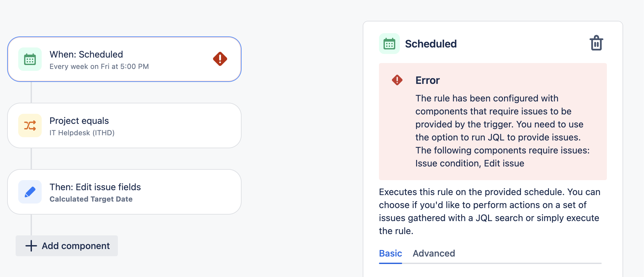The image size is (644, 277).
Task: Switch to the Advanced tab
Action: point(434,253)
